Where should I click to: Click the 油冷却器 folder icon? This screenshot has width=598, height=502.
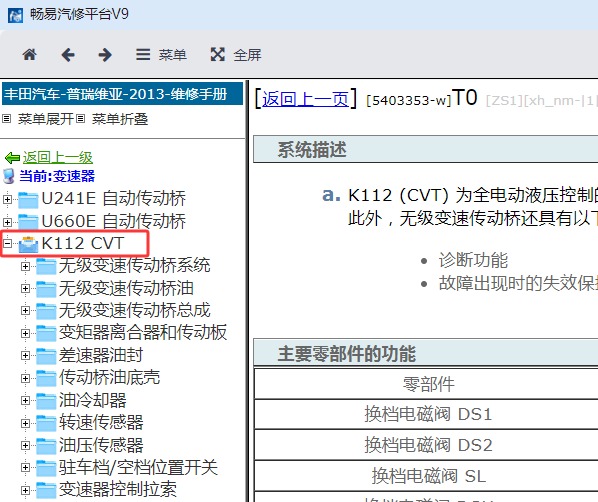coord(46,401)
